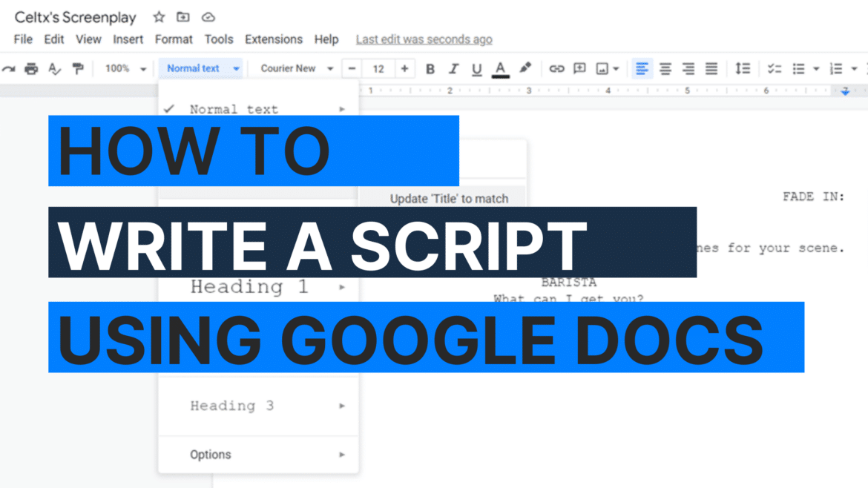Image resolution: width=868 pixels, height=488 pixels.
Task: Star the Celtx's Screenplay document
Action: [158, 16]
